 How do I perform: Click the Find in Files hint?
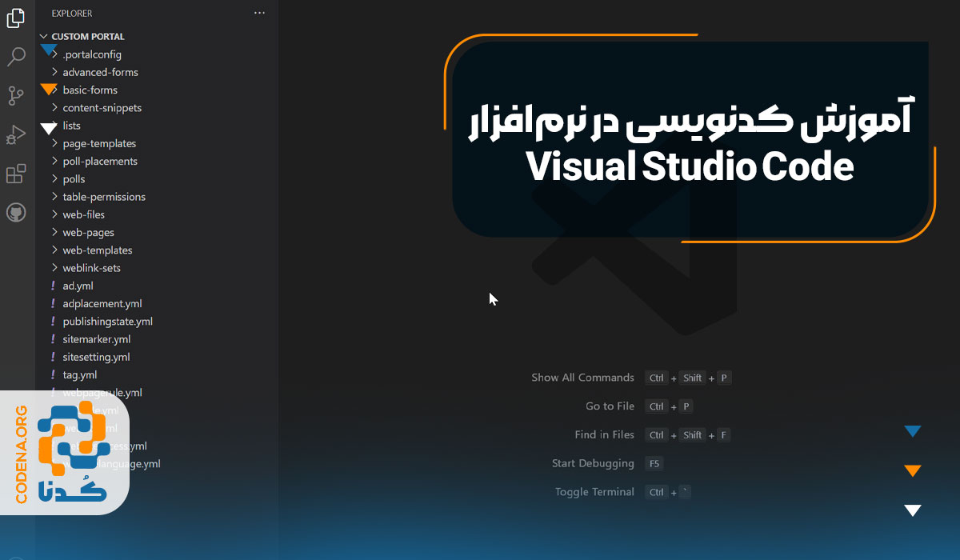tap(604, 435)
